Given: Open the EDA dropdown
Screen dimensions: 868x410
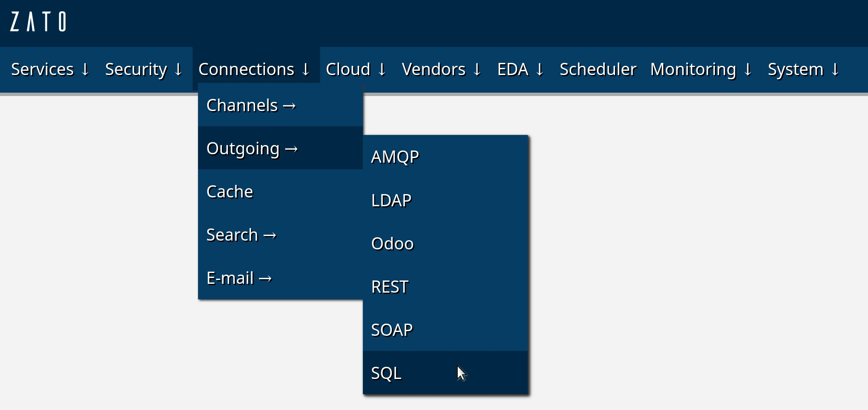Looking at the screenshot, I should pyautogui.click(x=520, y=70).
